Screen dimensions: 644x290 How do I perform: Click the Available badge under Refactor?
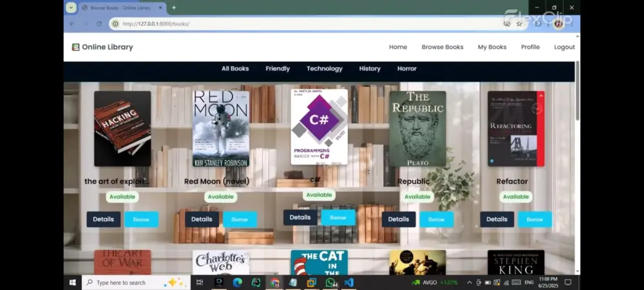tap(516, 197)
